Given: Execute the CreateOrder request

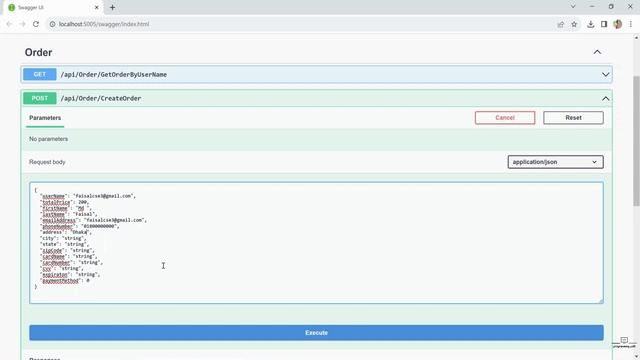Looking at the screenshot, I should pyautogui.click(x=316, y=333).
